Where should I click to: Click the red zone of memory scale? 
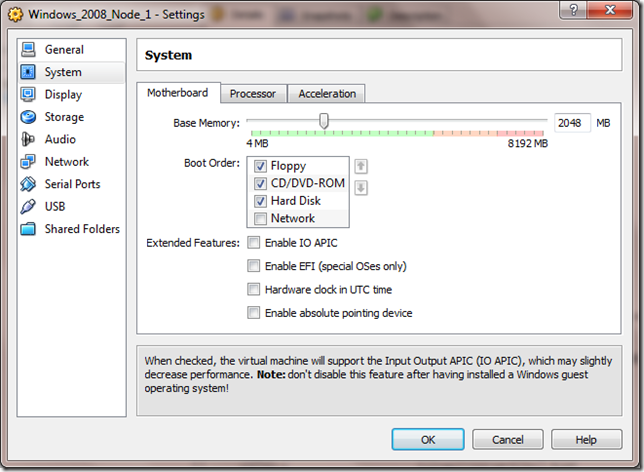(x=520, y=133)
